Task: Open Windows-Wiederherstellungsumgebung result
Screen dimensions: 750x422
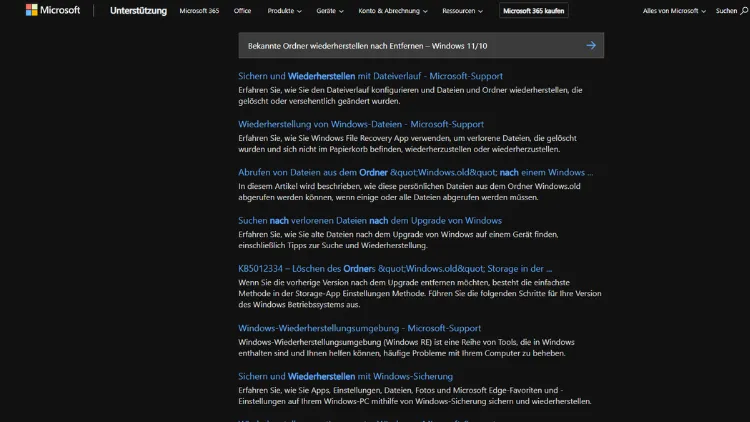Action: coord(359,328)
